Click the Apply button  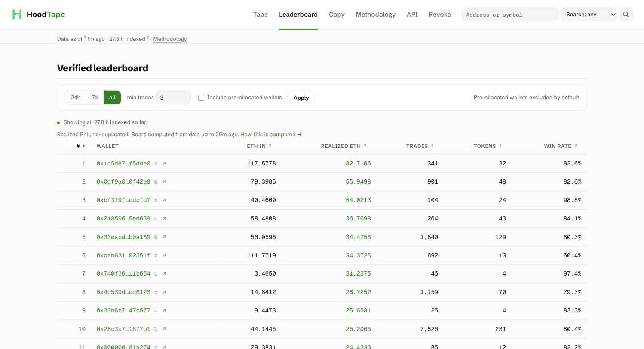301,98
